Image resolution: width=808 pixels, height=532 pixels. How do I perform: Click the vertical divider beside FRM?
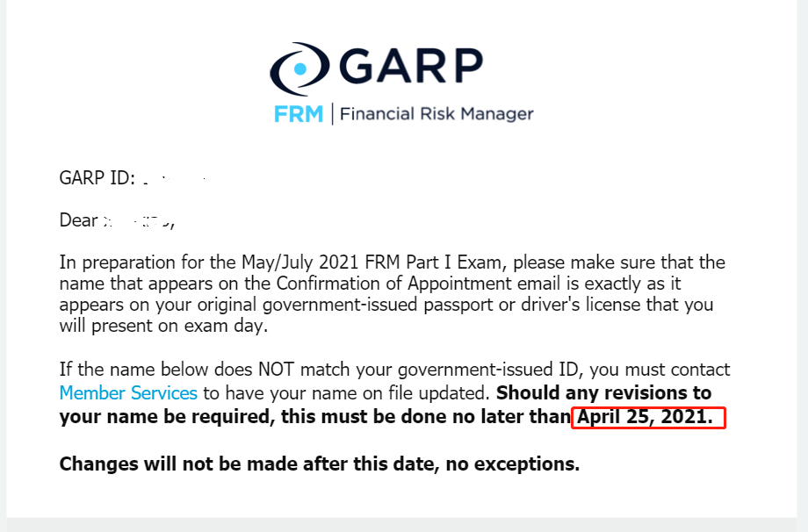coord(332,114)
